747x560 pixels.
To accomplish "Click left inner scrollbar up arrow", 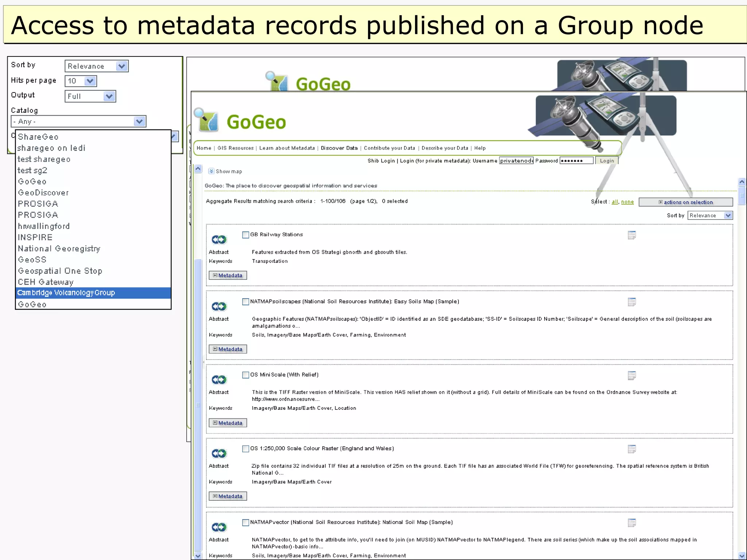I will 198,168.
